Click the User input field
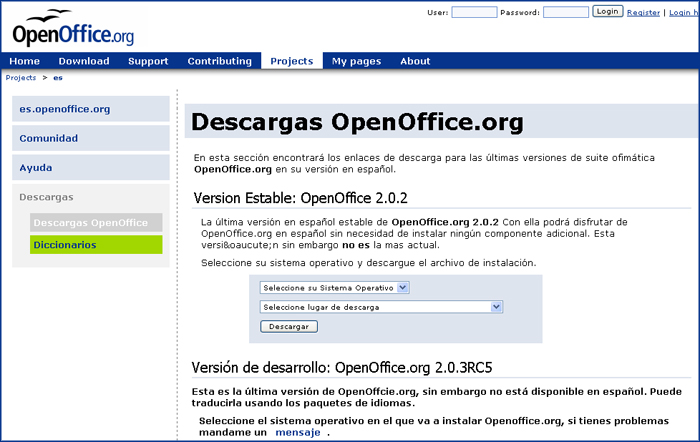The height and width of the screenshot is (442, 700). click(x=474, y=13)
